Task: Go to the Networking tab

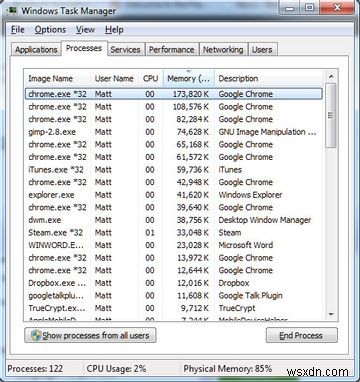Action: pos(223,50)
